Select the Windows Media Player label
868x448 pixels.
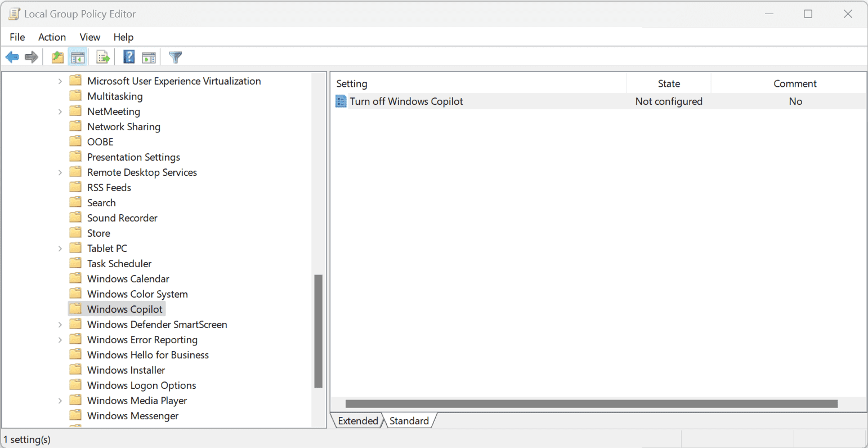click(137, 401)
